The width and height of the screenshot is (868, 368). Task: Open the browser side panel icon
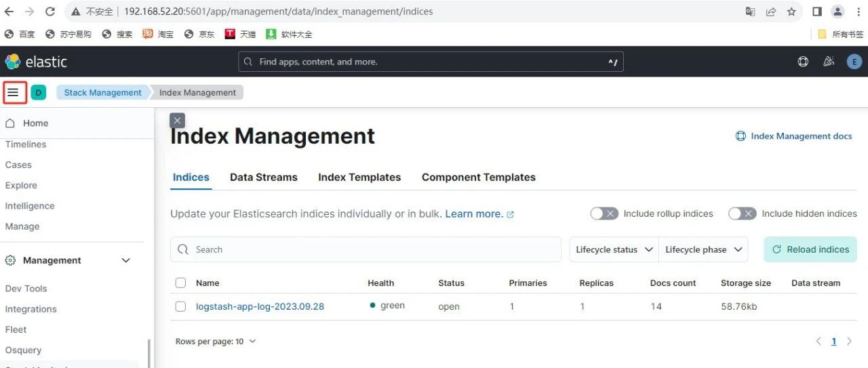pos(817,12)
